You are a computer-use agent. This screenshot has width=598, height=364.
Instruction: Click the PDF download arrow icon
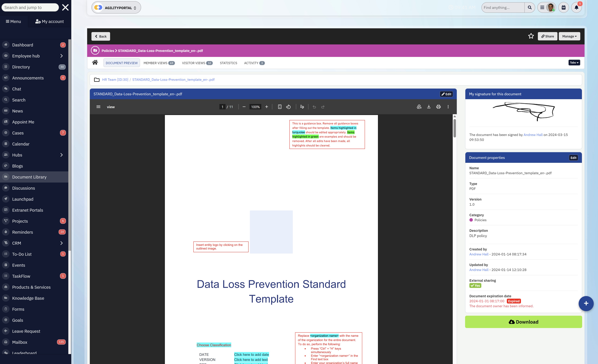click(429, 107)
